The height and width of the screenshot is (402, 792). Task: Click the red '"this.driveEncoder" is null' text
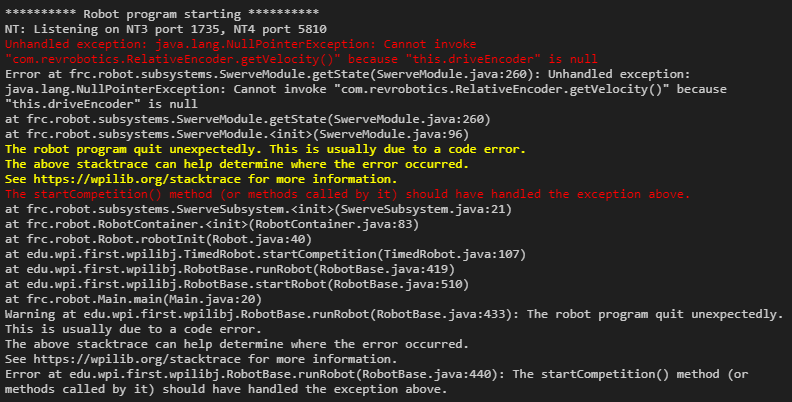[501, 59]
